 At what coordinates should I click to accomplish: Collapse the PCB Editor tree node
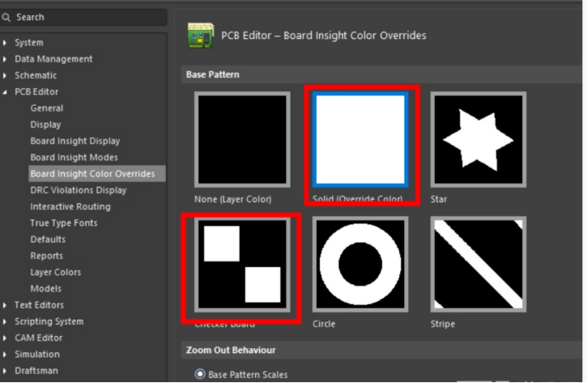pyautogui.click(x=6, y=92)
